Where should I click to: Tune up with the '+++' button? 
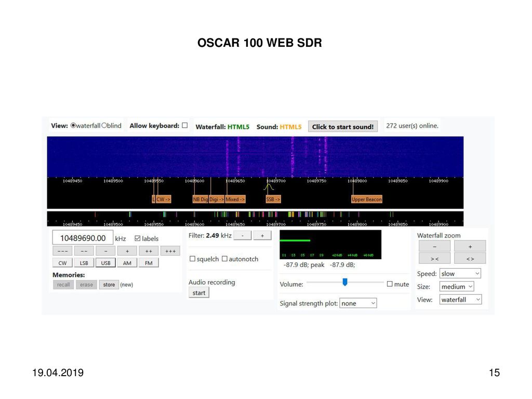pos(170,251)
